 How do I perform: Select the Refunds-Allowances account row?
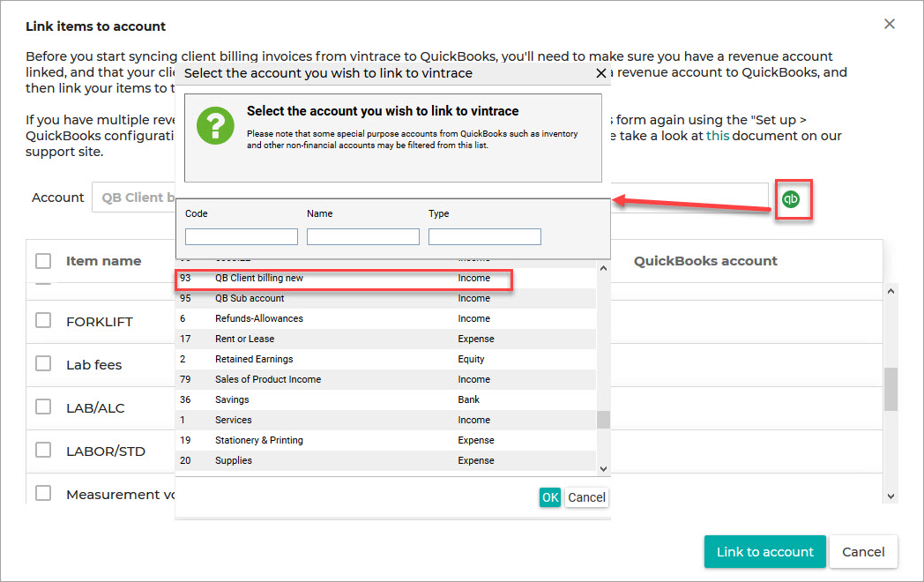click(x=386, y=318)
